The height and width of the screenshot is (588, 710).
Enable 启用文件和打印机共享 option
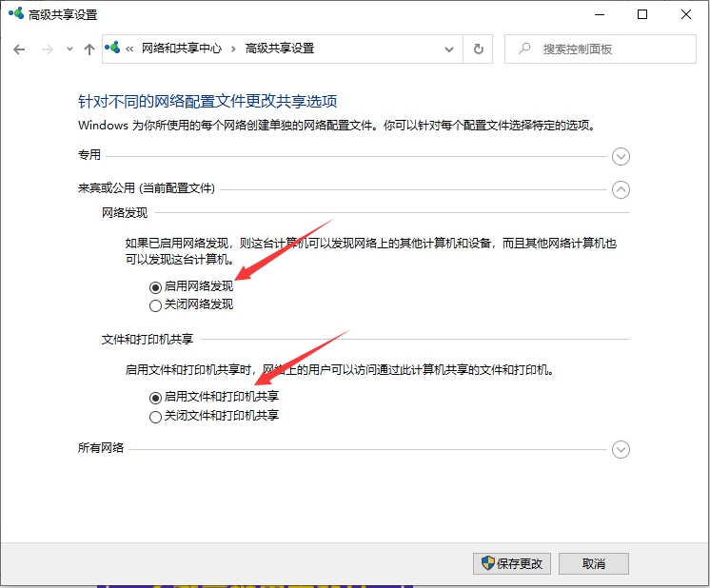pos(156,397)
